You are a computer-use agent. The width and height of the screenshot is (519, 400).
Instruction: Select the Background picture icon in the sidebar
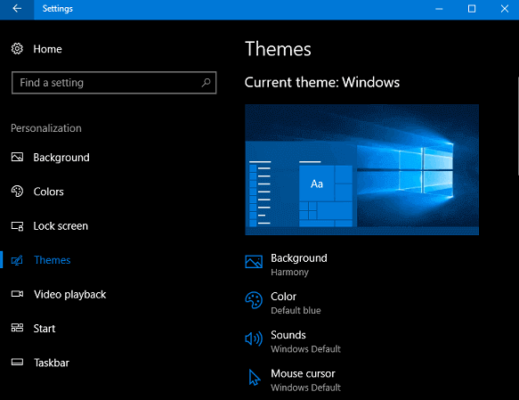coord(17,157)
